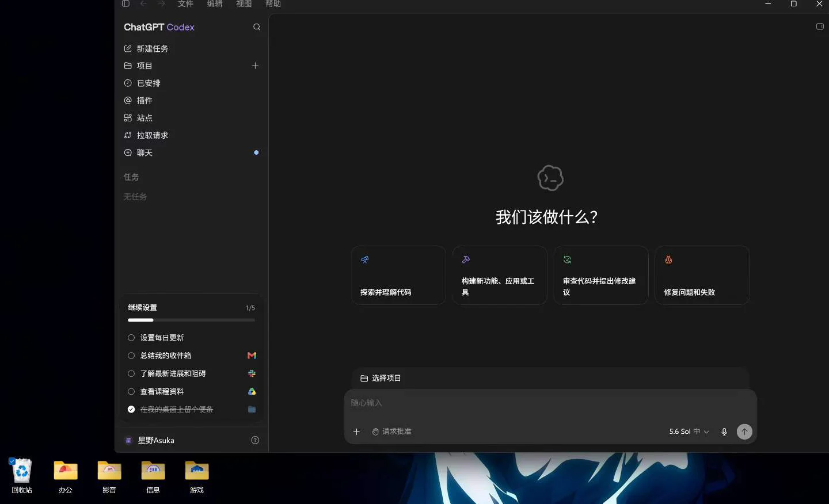Choose the 修复问题和失败 card
This screenshot has height=504, width=829.
pos(702,275)
